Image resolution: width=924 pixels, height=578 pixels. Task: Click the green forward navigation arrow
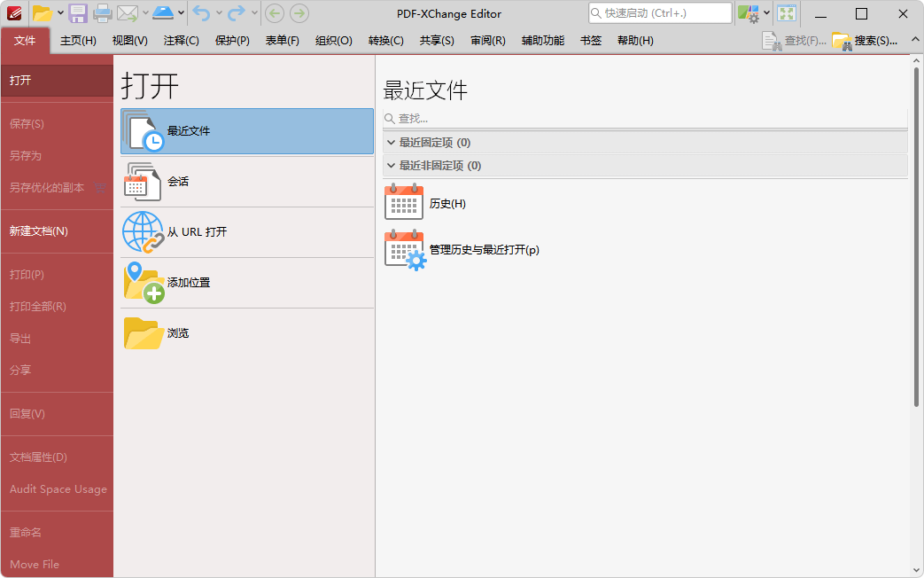click(299, 13)
